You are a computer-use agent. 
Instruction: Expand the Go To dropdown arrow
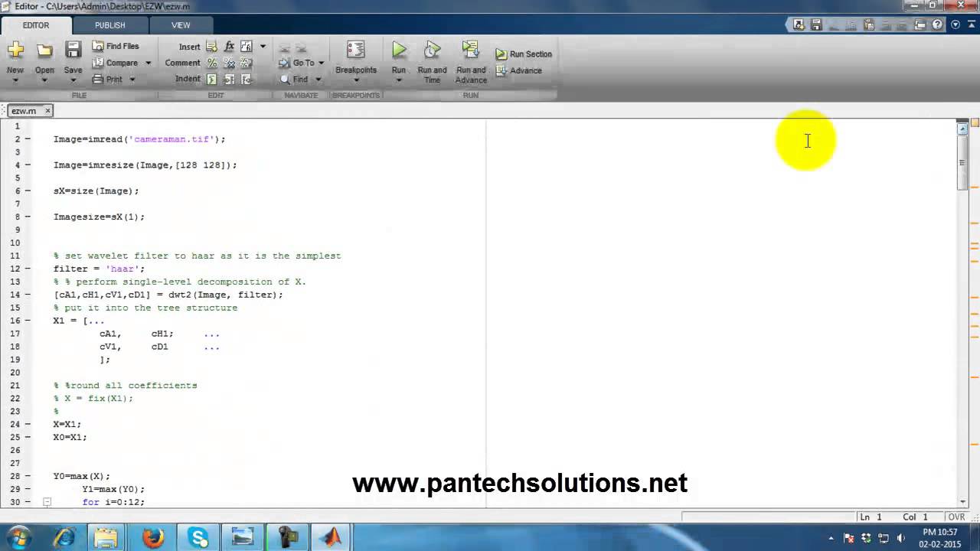coord(321,63)
